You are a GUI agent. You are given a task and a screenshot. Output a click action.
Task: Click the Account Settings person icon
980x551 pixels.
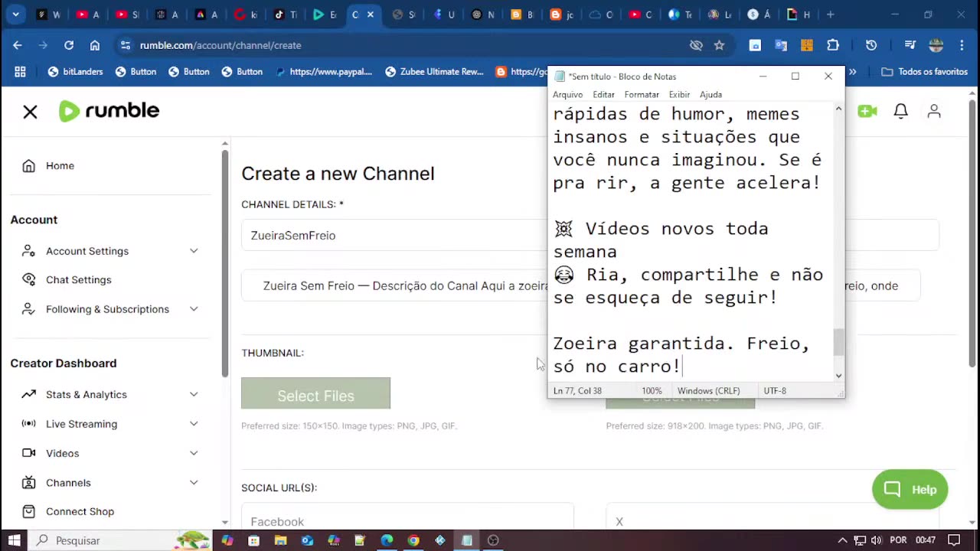tap(28, 251)
